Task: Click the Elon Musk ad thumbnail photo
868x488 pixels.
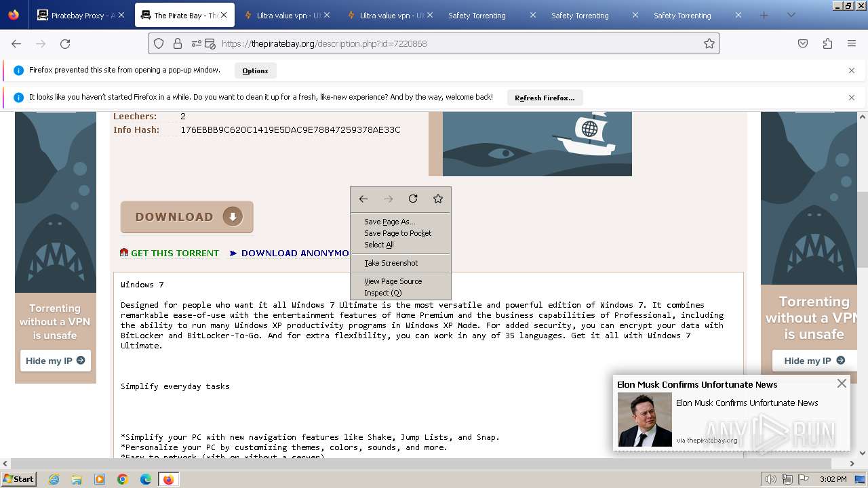Action: point(644,420)
